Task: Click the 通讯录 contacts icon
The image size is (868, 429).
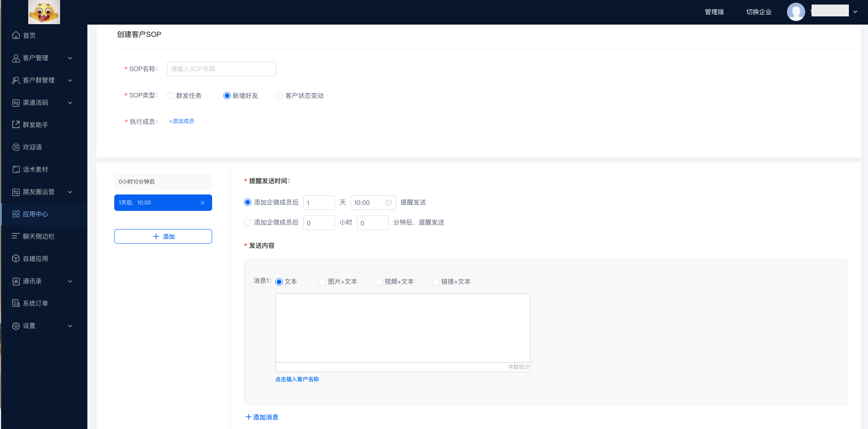Action: point(16,281)
